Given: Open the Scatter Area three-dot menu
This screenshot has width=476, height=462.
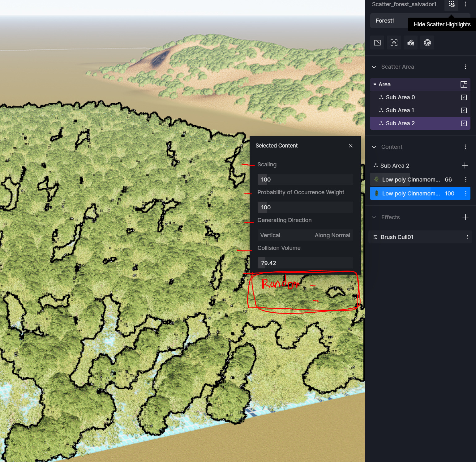Looking at the screenshot, I should (465, 67).
